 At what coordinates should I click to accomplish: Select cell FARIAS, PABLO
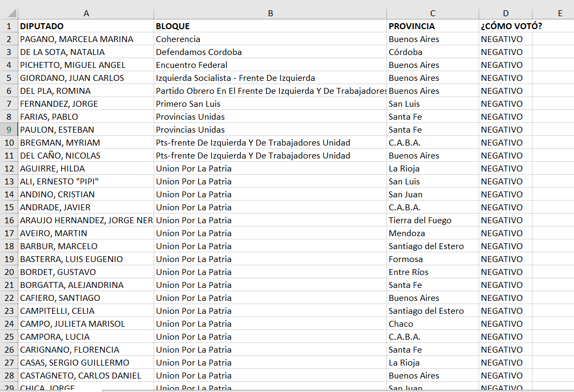click(x=86, y=117)
